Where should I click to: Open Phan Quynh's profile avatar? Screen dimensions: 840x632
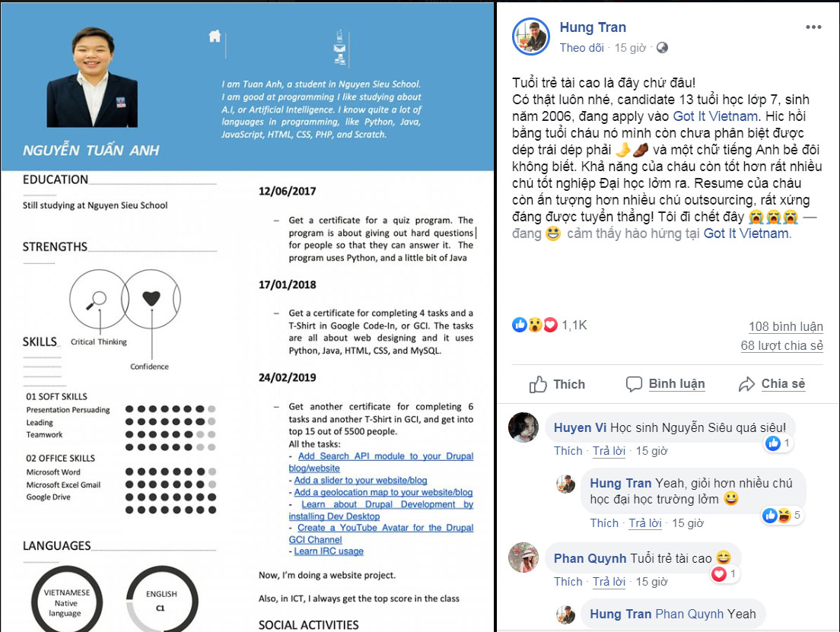click(523, 557)
